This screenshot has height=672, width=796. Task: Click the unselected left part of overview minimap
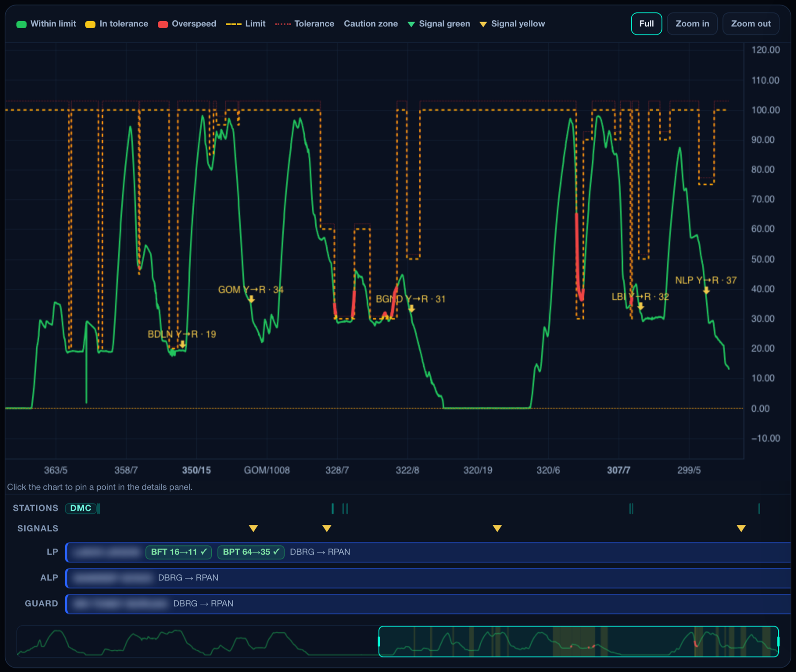pos(198,641)
